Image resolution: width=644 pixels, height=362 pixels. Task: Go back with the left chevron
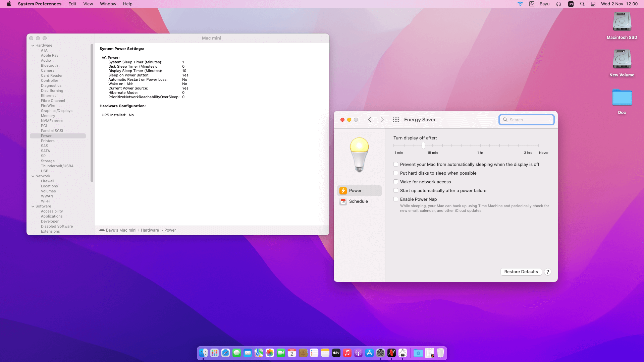[x=370, y=120]
